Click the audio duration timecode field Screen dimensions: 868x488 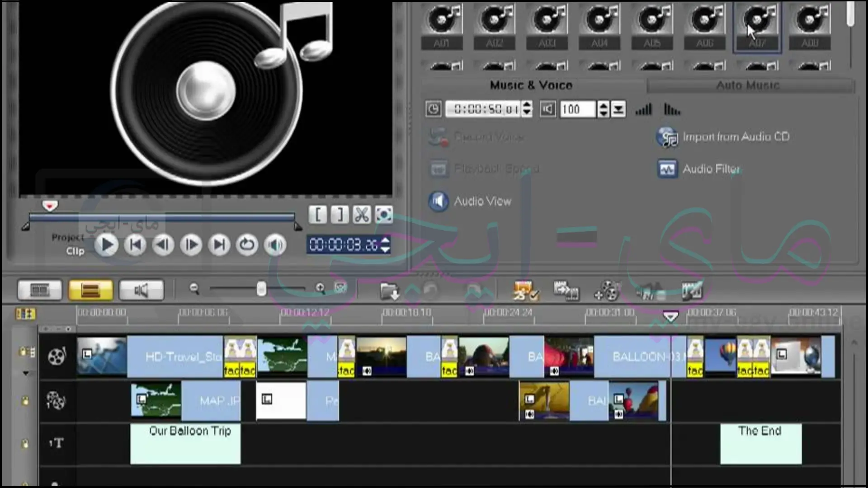click(x=483, y=109)
